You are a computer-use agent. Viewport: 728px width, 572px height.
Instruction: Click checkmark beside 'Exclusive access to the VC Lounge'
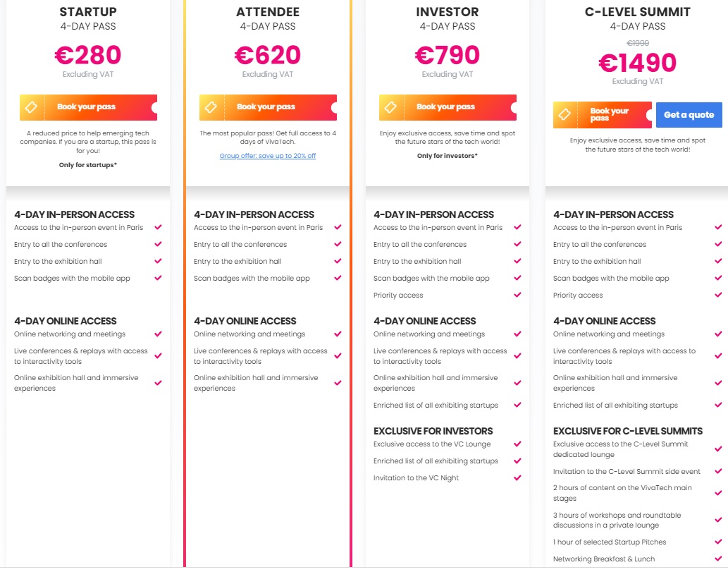tap(518, 444)
